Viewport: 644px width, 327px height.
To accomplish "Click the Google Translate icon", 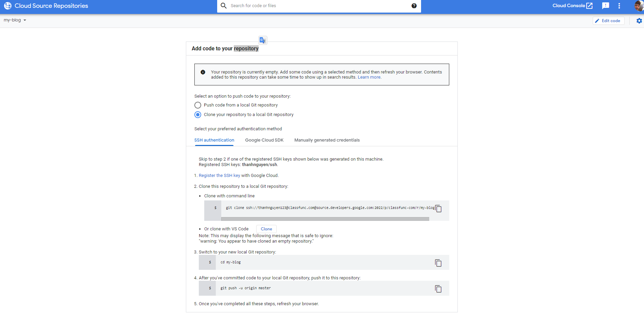I will 263,40.
